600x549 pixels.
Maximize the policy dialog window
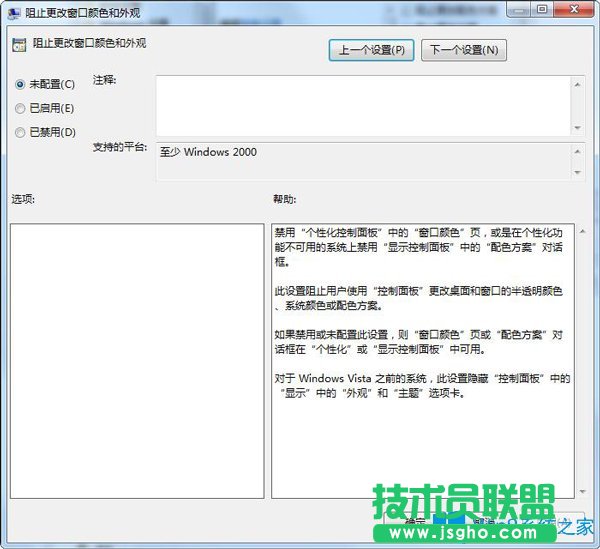[542, 10]
